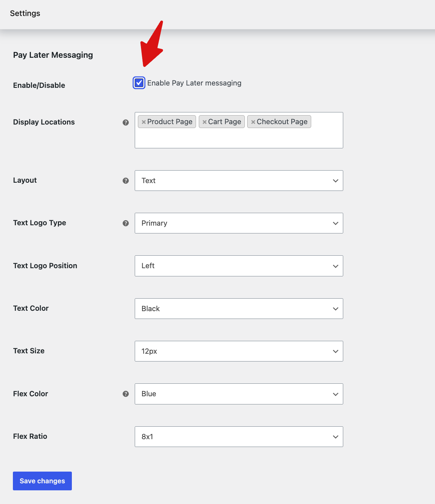Click the Text Size label
This screenshot has width=435, height=504.
29,351
